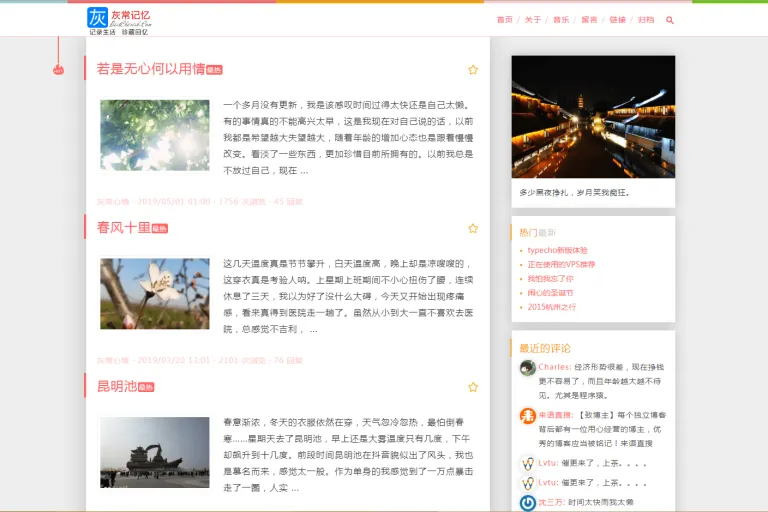The height and width of the screenshot is (512, 768).
Task: Go to 首页 in navigation menu
Action: [x=504, y=20]
